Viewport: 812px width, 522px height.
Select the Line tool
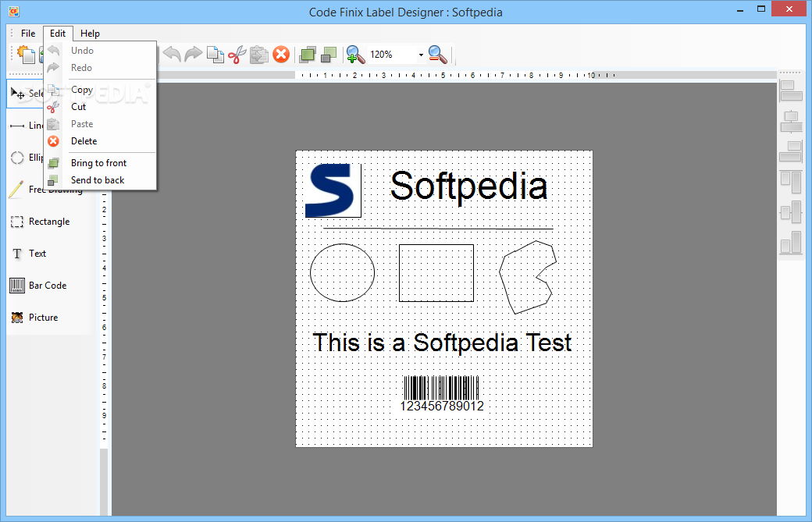26,125
